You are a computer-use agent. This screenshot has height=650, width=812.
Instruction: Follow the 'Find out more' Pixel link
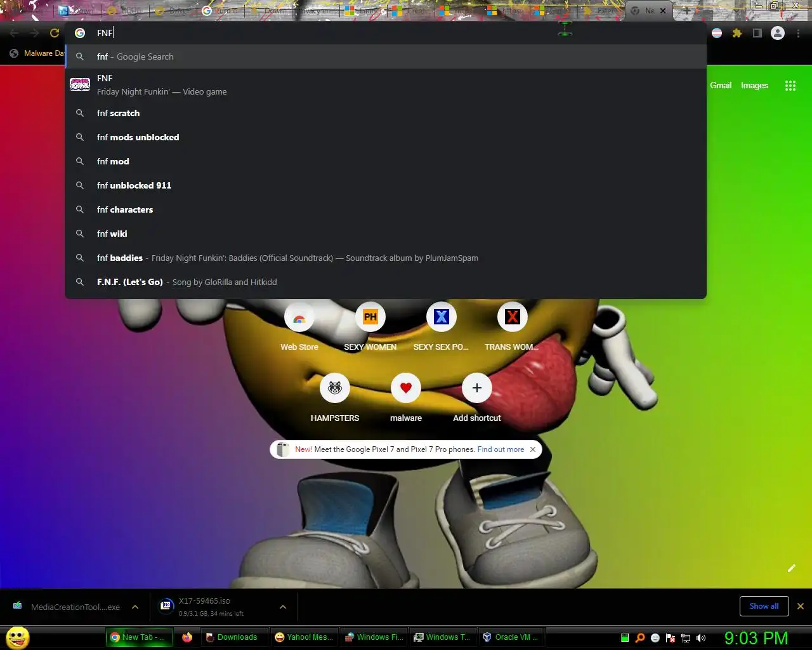(x=501, y=449)
